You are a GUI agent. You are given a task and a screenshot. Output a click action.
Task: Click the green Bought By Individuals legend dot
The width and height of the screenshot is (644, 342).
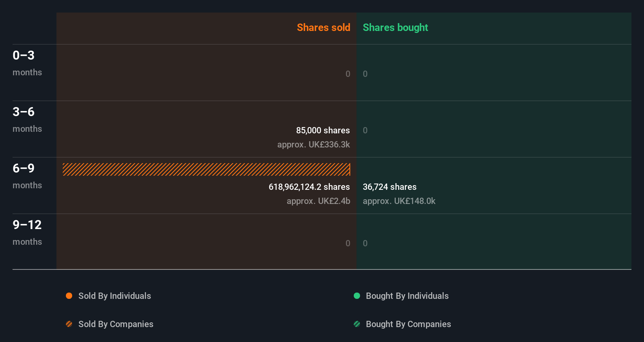357,296
